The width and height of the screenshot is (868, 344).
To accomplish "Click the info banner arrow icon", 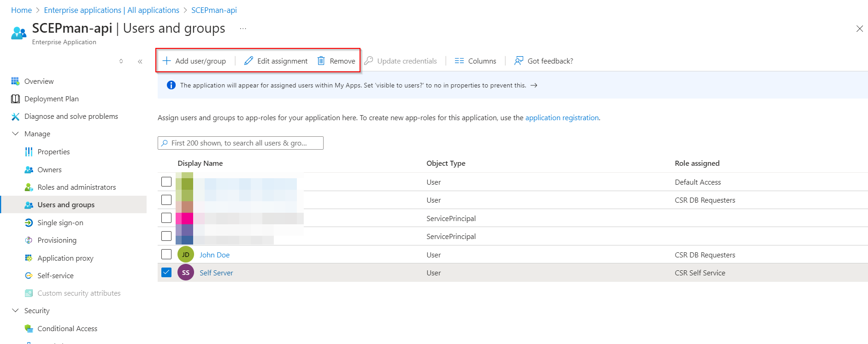I will (x=534, y=85).
